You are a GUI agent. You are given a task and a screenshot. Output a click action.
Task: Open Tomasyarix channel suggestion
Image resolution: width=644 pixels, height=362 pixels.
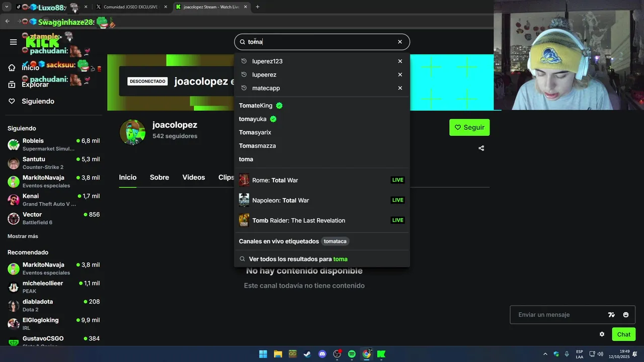[x=322, y=132]
